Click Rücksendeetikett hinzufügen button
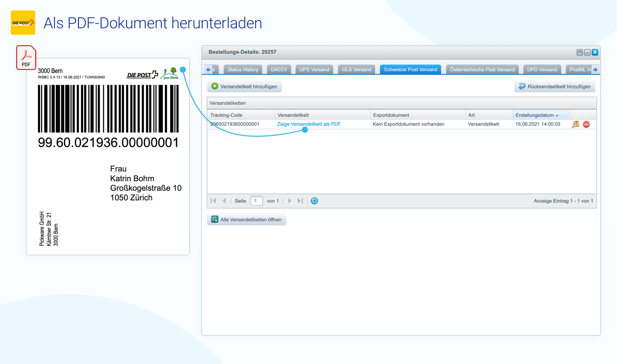This screenshot has height=364, width=617. [556, 86]
